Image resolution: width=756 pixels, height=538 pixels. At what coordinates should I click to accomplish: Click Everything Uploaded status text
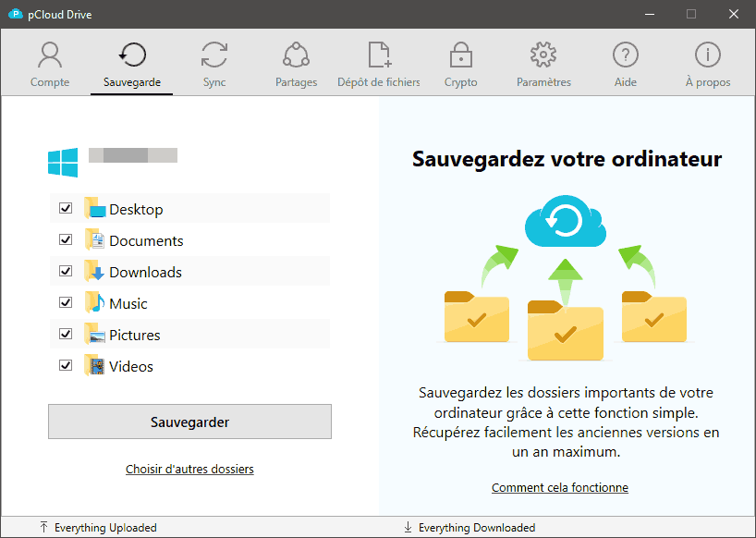coord(105,528)
